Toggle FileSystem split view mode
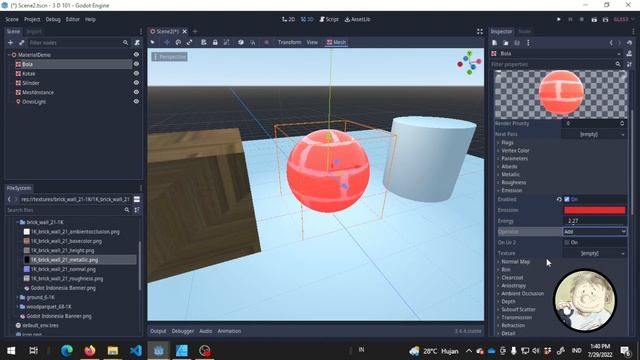Viewport: 640px width, 360px height. click(x=137, y=199)
